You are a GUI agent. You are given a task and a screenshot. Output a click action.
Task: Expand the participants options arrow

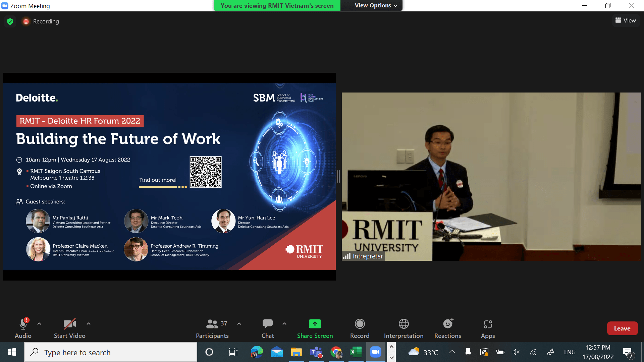[239, 324]
